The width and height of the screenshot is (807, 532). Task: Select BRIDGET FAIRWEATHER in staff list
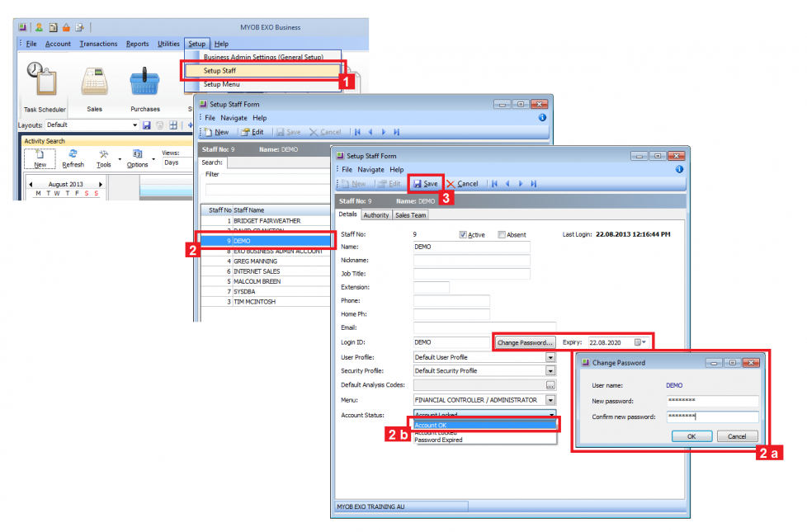click(x=267, y=221)
